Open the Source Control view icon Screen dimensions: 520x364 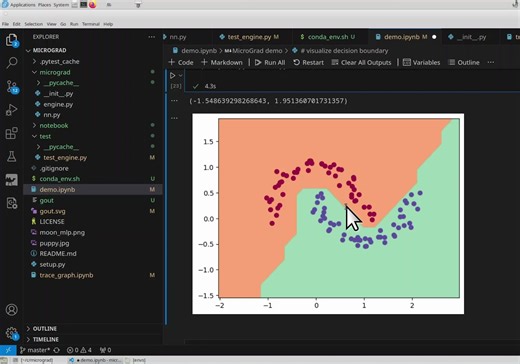pos(12,87)
